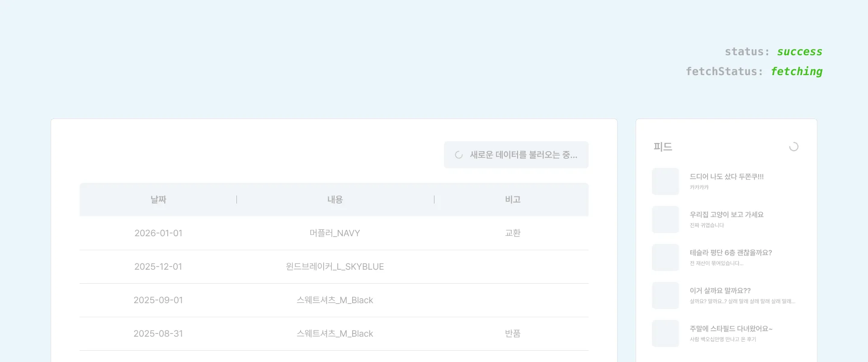Click the '피드' panel heading

[x=663, y=147]
